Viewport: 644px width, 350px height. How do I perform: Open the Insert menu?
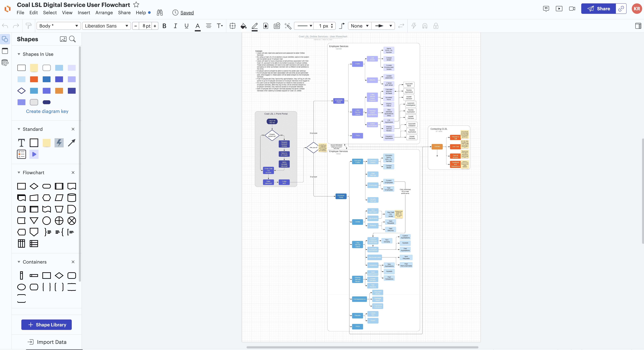84,13
